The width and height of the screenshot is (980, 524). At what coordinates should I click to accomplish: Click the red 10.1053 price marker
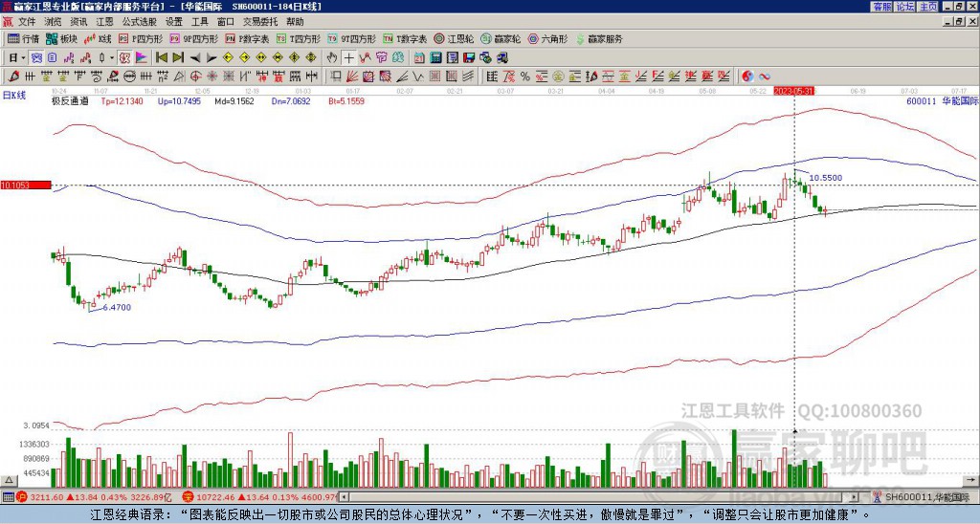click(x=26, y=185)
